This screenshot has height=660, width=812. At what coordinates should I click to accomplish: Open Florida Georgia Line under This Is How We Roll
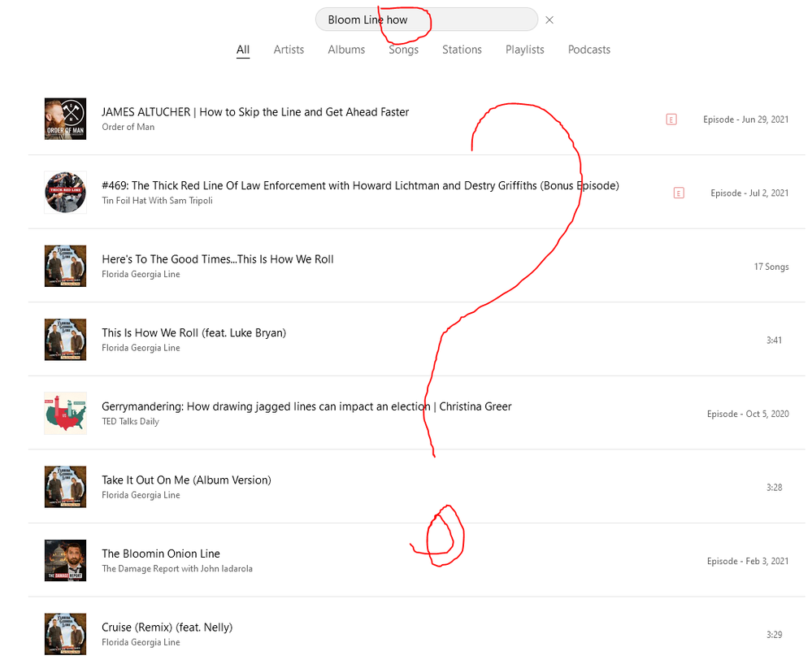pyautogui.click(x=141, y=348)
